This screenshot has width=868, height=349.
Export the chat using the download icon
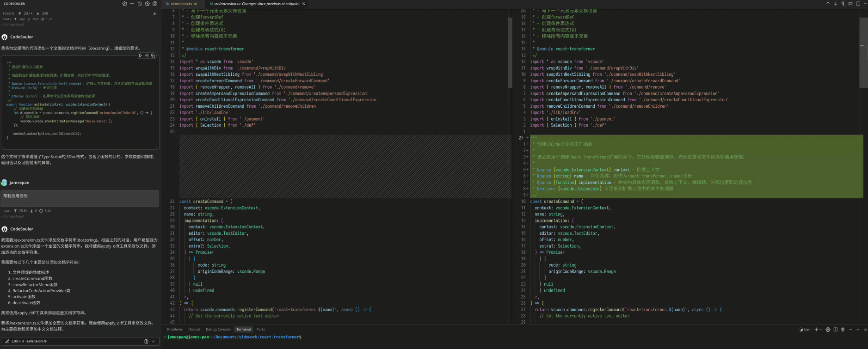(x=154, y=14)
